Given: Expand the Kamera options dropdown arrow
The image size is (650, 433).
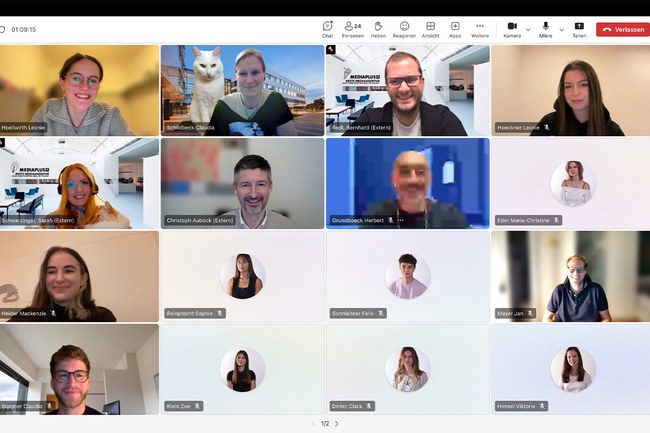Looking at the screenshot, I should (528, 29).
